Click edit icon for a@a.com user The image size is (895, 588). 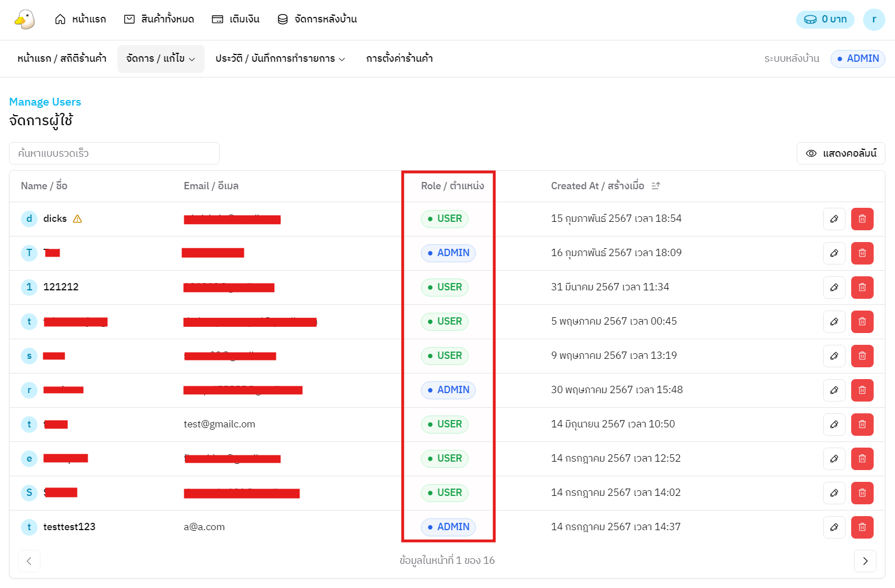(x=834, y=527)
